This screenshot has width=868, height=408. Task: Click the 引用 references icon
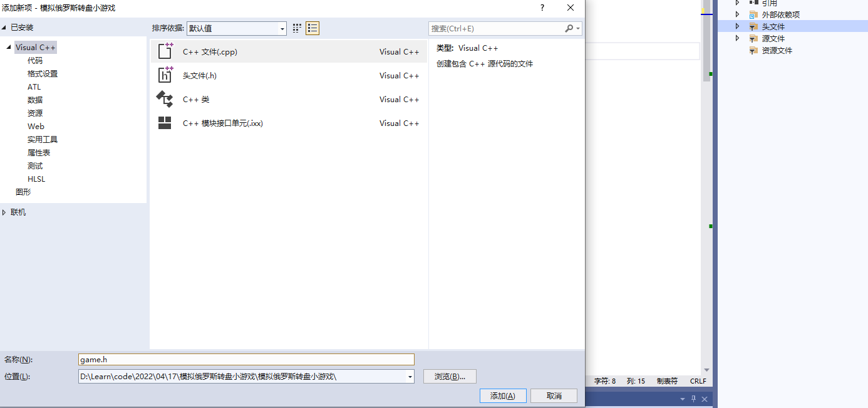click(x=753, y=3)
